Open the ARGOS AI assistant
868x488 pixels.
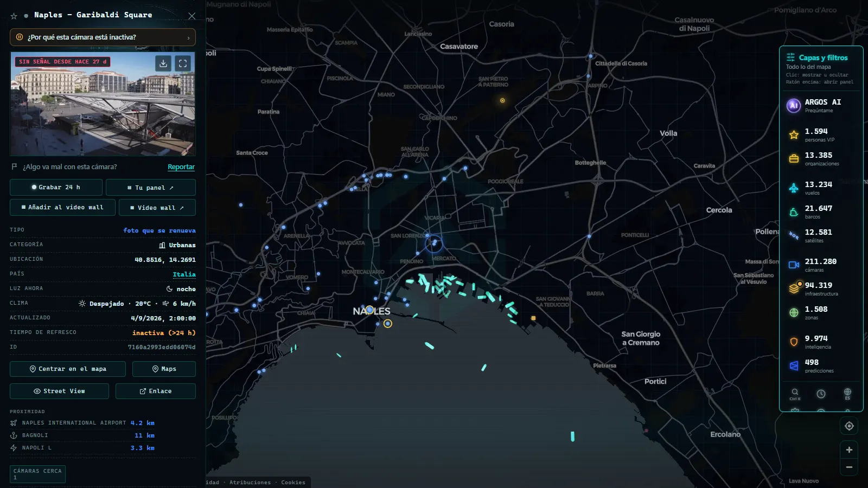click(x=821, y=105)
